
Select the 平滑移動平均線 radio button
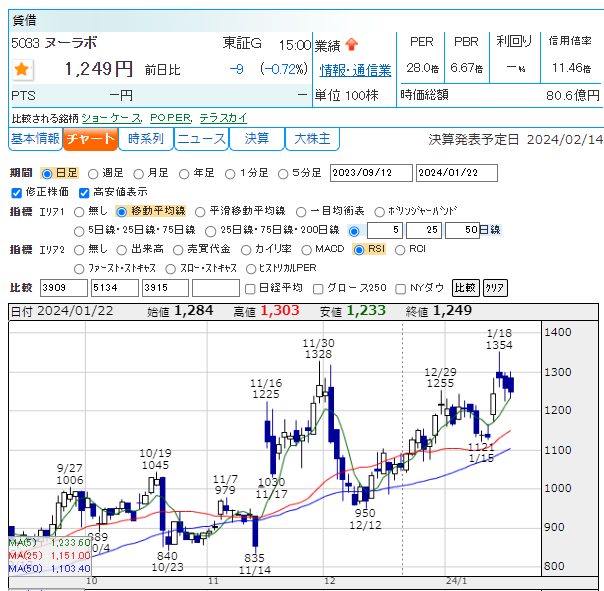point(200,212)
